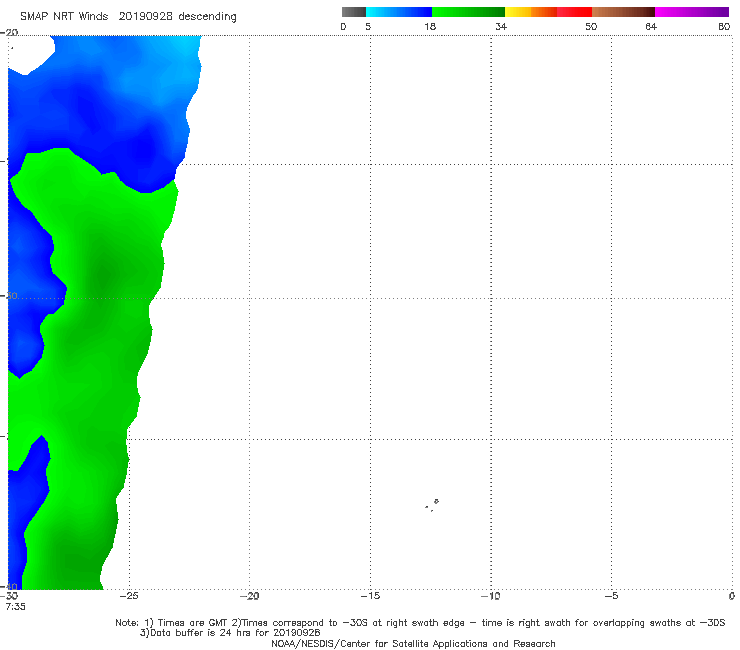This screenshot has height=650, width=740.
Task: Click the magenta-purple 64-80 color bar segment
Action: (x=692, y=12)
